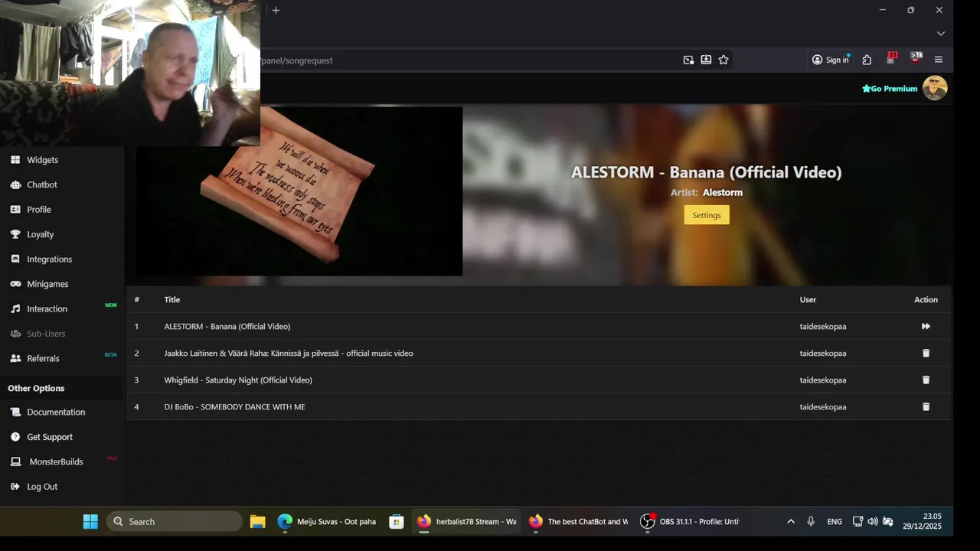Open a new browser tab with plus
The width and height of the screenshot is (980, 551).
coord(276,10)
